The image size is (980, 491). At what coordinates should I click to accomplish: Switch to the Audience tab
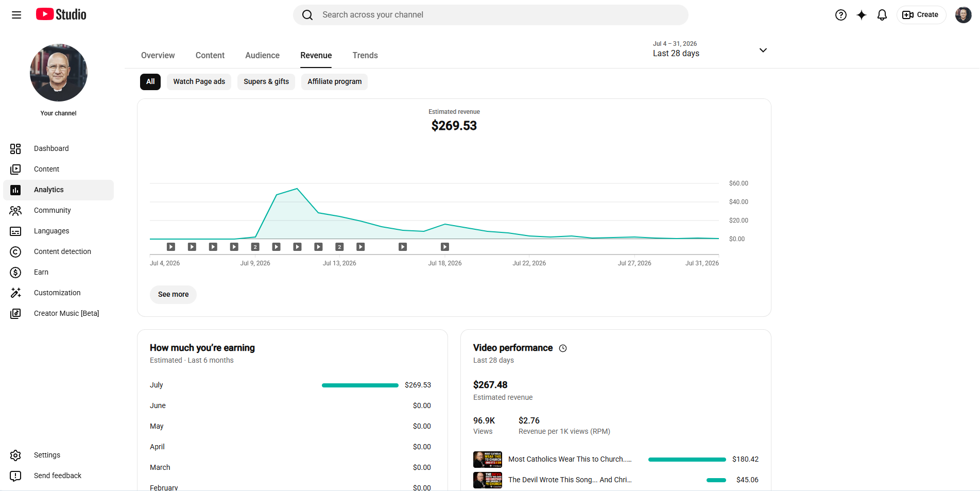pyautogui.click(x=263, y=55)
